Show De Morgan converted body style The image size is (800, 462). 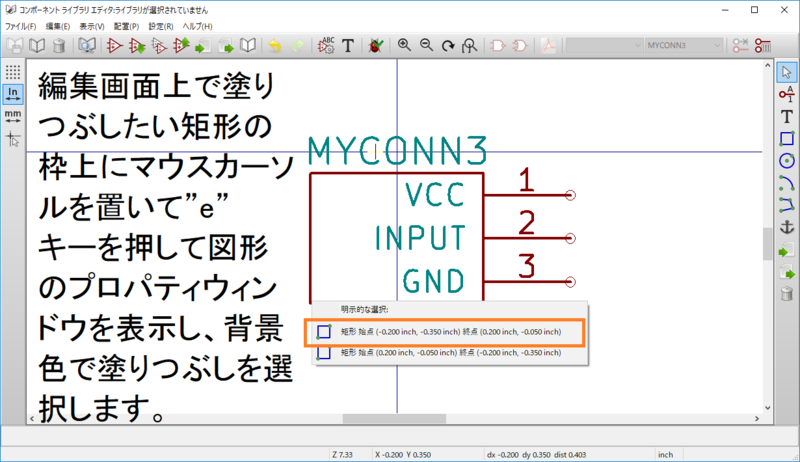[x=520, y=46]
